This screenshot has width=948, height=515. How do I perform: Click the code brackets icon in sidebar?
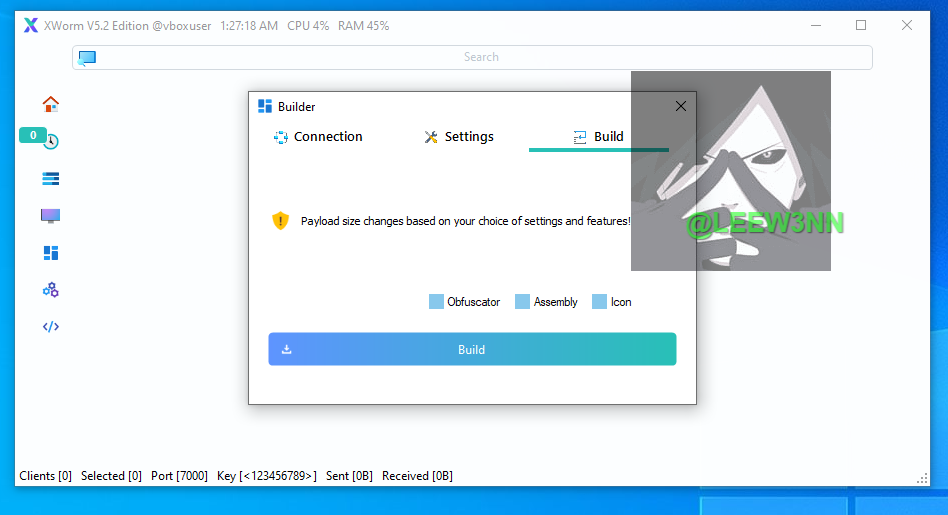tap(51, 326)
